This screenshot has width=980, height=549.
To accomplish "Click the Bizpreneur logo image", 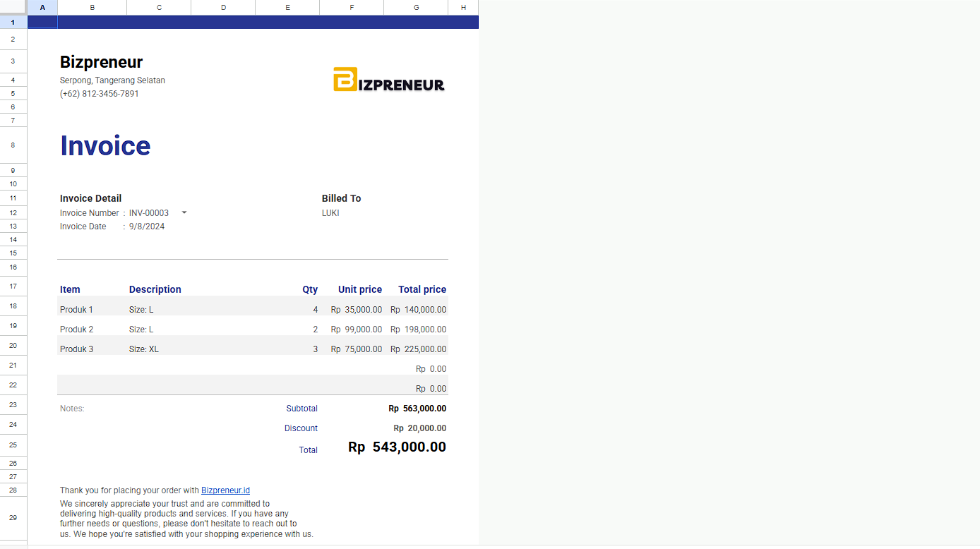I will point(389,80).
